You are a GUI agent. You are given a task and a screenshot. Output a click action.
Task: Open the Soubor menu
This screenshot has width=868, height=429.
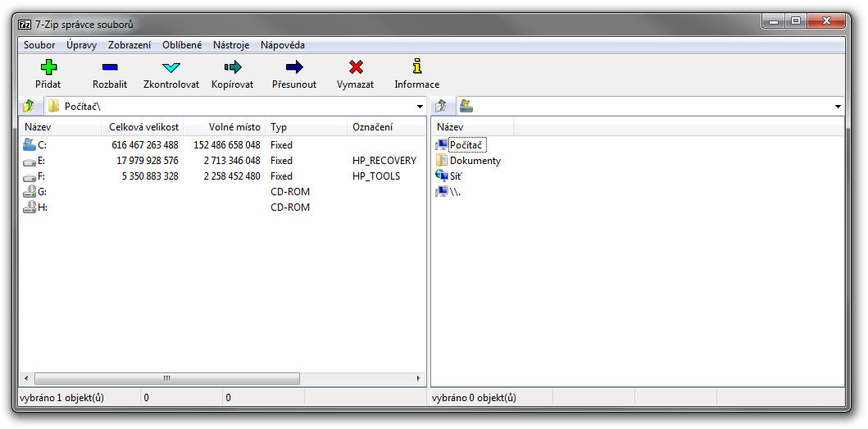tap(39, 45)
